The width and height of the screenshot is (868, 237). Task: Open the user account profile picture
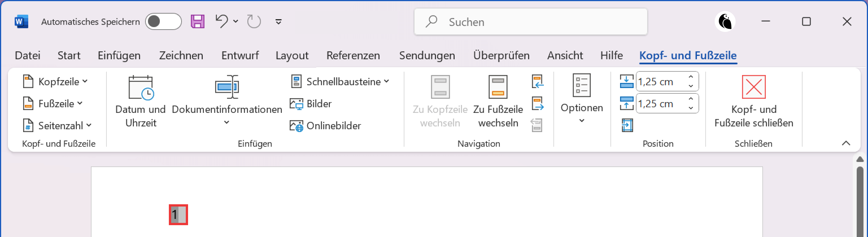pyautogui.click(x=725, y=22)
